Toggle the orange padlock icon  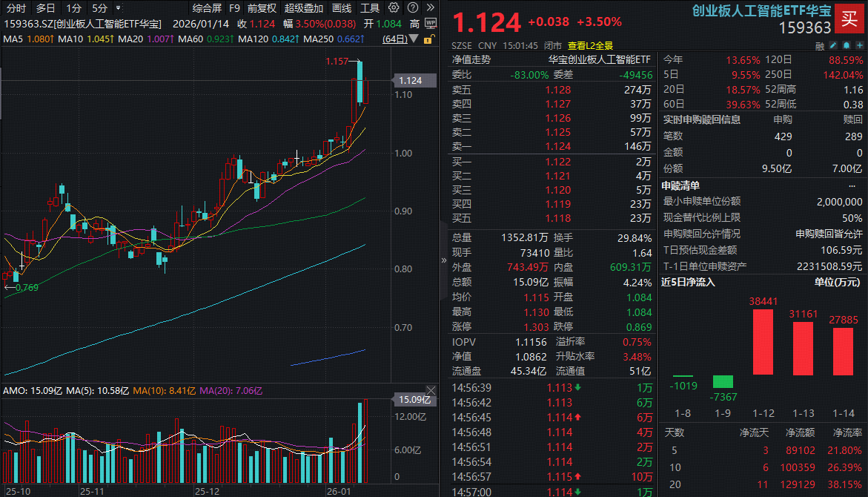[x=427, y=39]
